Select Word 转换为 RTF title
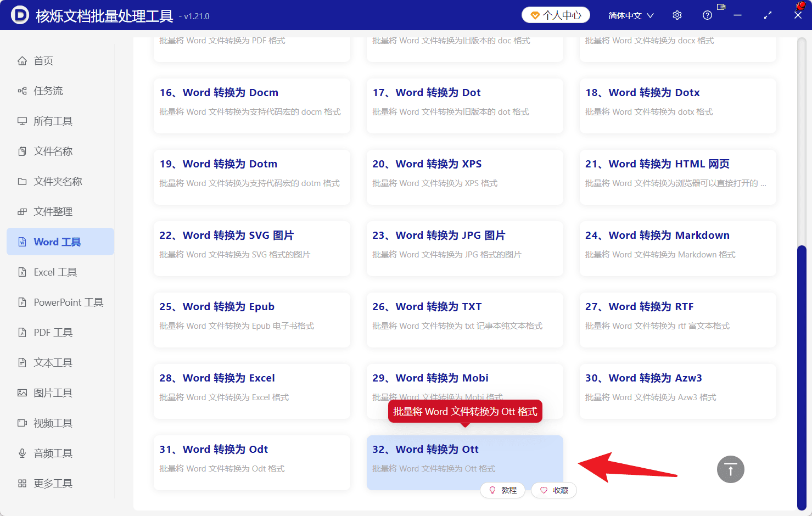This screenshot has height=516, width=812. [x=640, y=307]
